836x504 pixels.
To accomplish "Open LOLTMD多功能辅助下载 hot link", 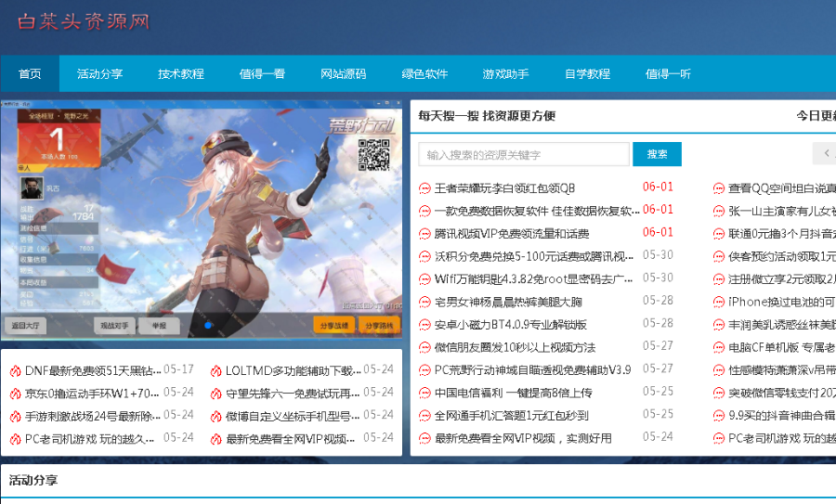I will [x=294, y=370].
